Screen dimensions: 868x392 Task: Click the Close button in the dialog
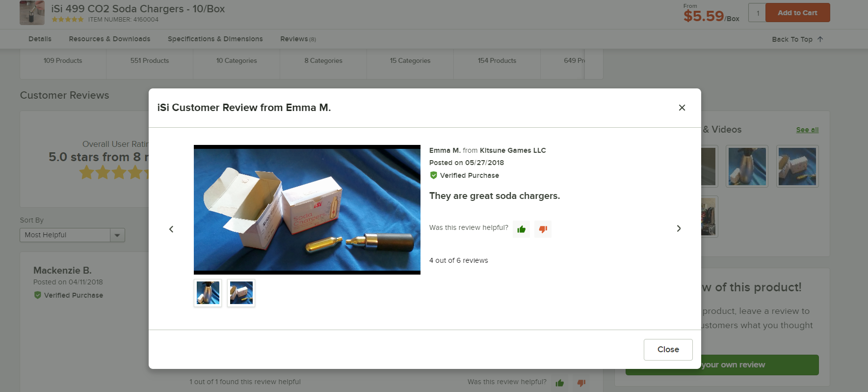click(668, 350)
